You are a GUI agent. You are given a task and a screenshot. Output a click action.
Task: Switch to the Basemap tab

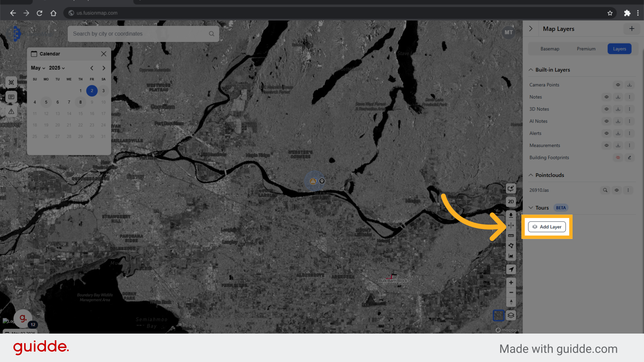point(550,49)
